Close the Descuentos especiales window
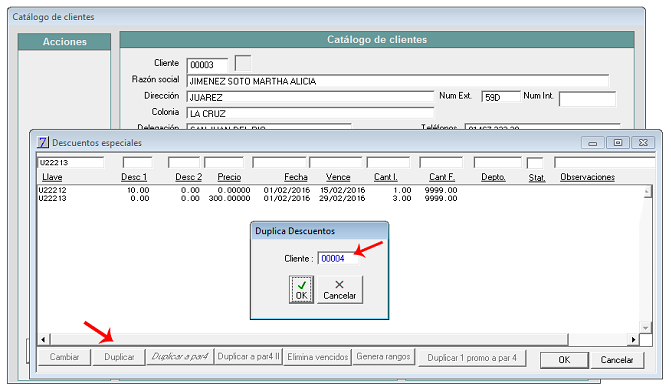Viewport: 671px width, 392px height. 643,143
